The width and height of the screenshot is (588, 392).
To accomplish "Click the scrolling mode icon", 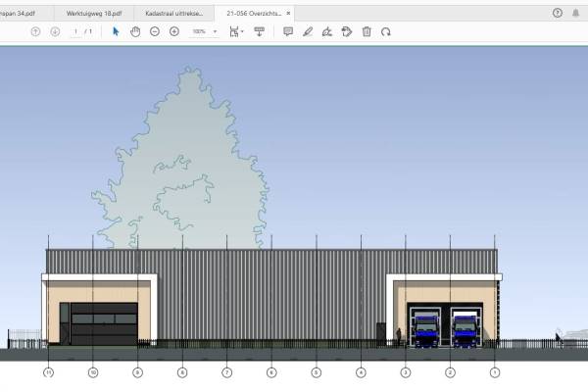I will pos(259,32).
